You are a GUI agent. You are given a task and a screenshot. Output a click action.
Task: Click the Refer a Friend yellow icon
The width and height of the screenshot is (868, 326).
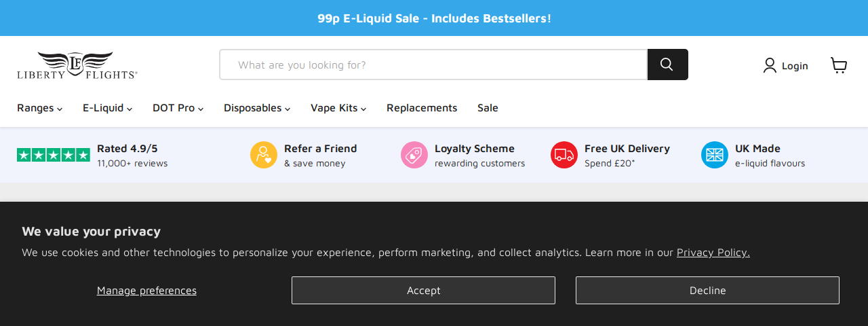pyautogui.click(x=264, y=155)
